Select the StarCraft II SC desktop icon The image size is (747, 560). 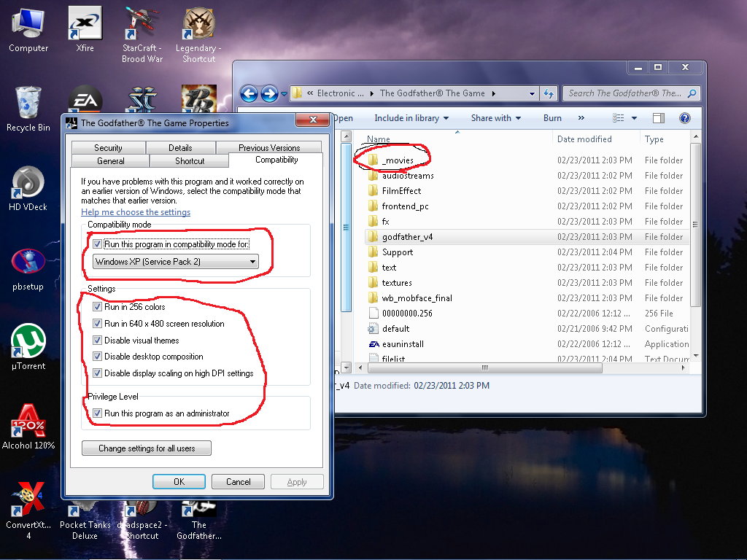pyautogui.click(x=142, y=99)
